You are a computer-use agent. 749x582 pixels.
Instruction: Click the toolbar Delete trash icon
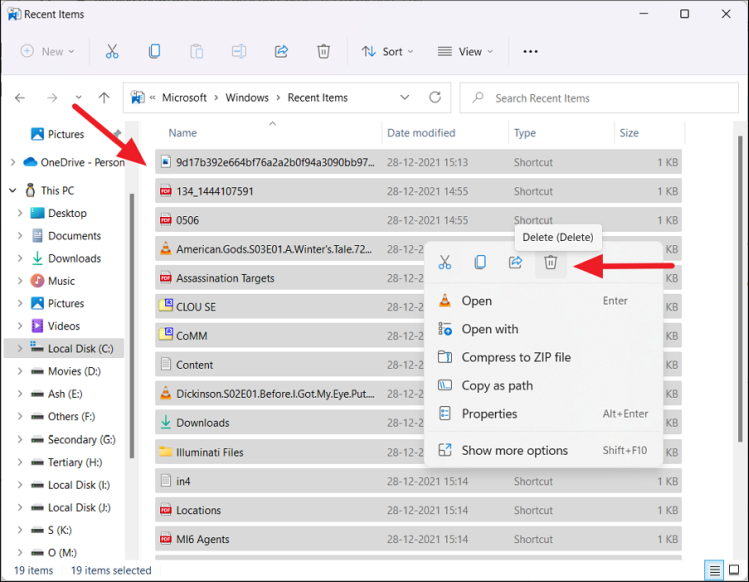pyautogui.click(x=323, y=52)
